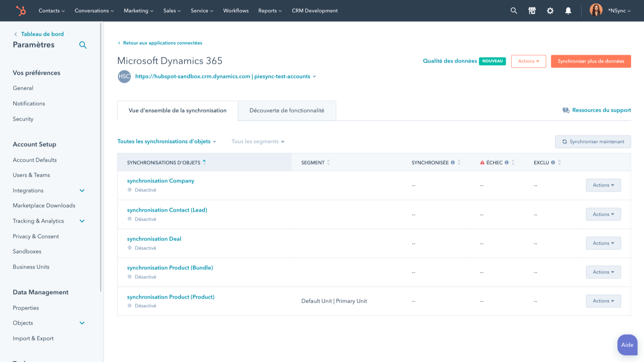Open the notifications bell icon
The width and height of the screenshot is (644, 362).
coord(568,11)
